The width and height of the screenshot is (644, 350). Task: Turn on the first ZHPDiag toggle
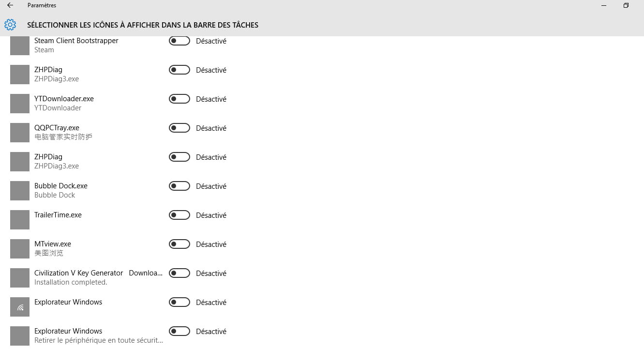(x=179, y=70)
